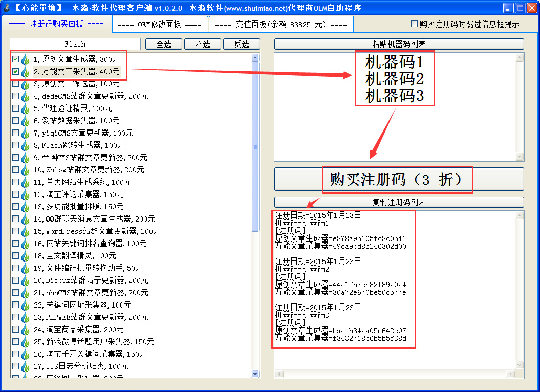This screenshot has width=540, height=392.
Task: Click registration list scroll up arrow
Action: pyautogui.click(x=520, y=216)
